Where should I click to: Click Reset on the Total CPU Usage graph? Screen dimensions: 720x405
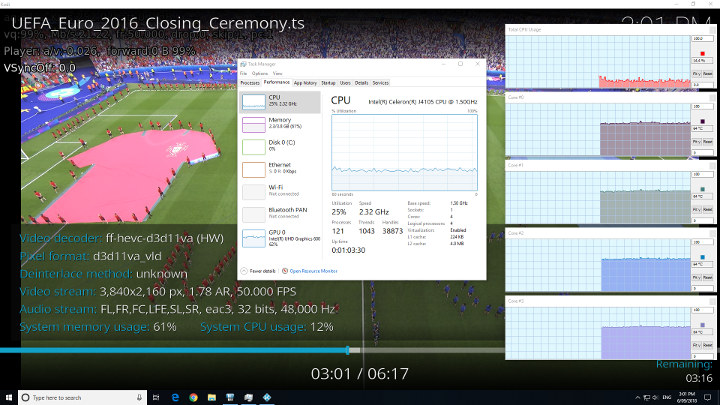click(x=708, y=74)
